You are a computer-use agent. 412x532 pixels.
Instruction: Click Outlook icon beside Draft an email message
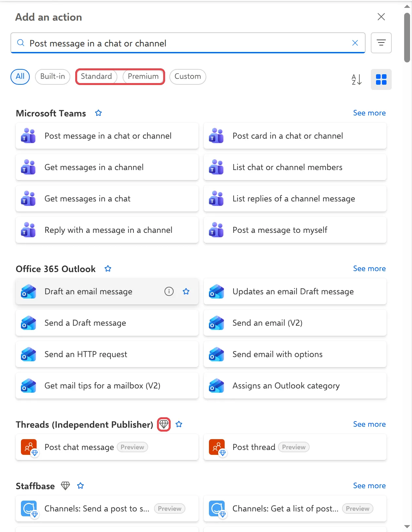(28, 291)
